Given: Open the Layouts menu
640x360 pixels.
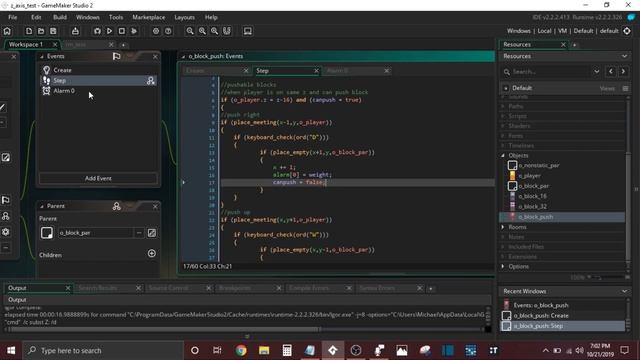Looking at the screenshot, I should [x=184, y=17].
